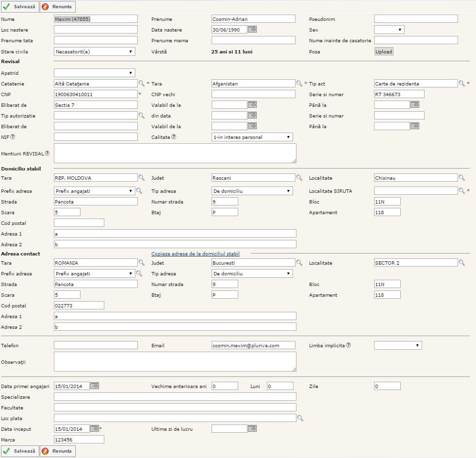The height and width of the screenshot is (458, 476).
Task: Click help icon next to Limba implicita
Action: (x=348, y=345)
